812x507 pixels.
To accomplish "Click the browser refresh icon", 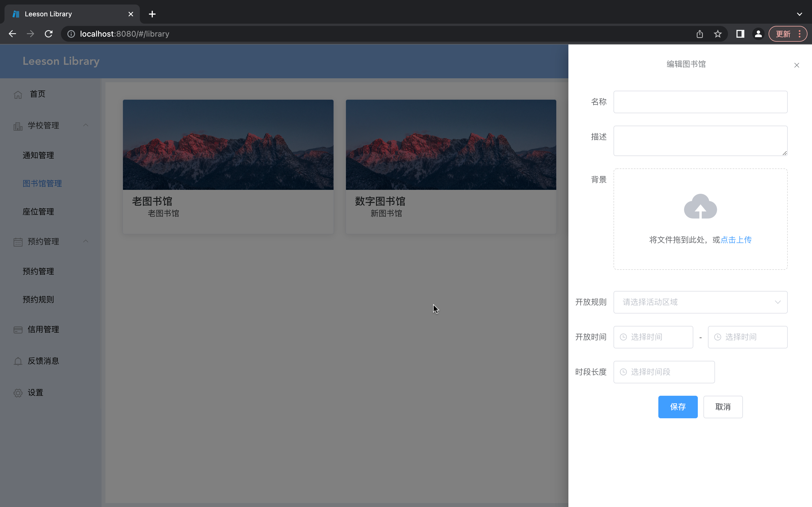I will point(48,34).
